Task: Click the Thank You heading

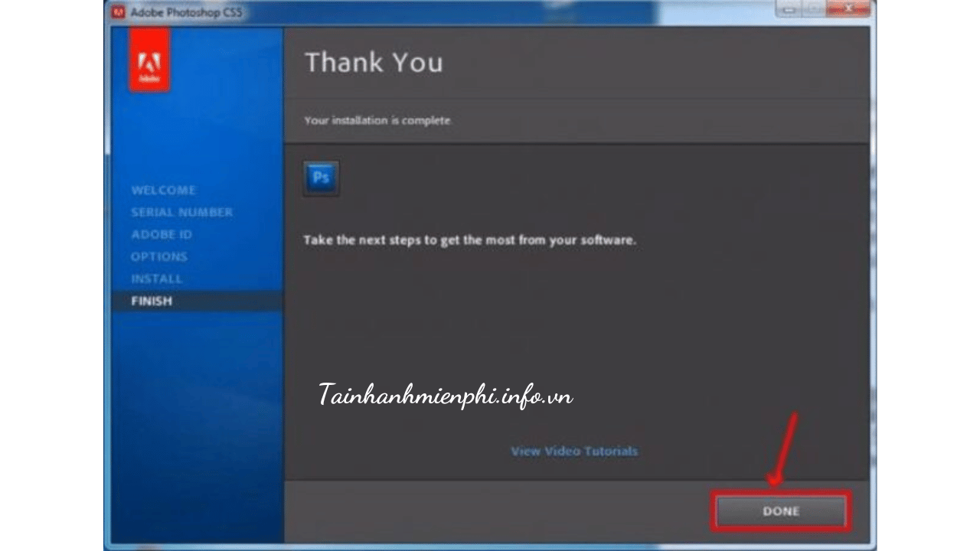Action: coord(374,62)
